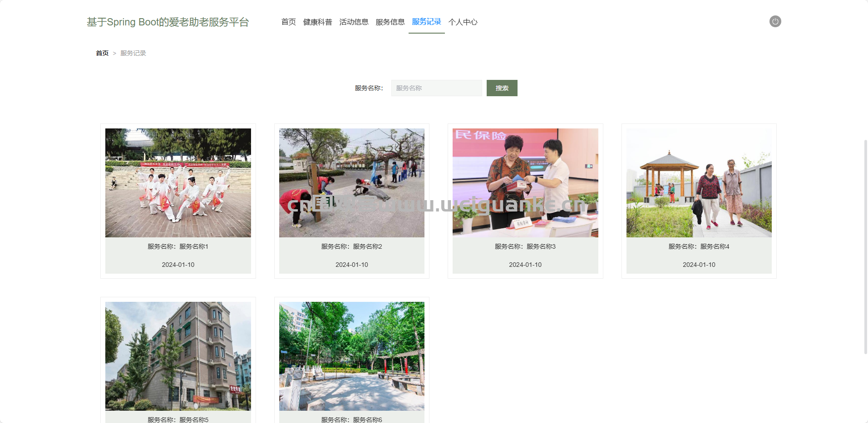
Task: Select the 服务信息 navigation item
Action: point(390,22)
